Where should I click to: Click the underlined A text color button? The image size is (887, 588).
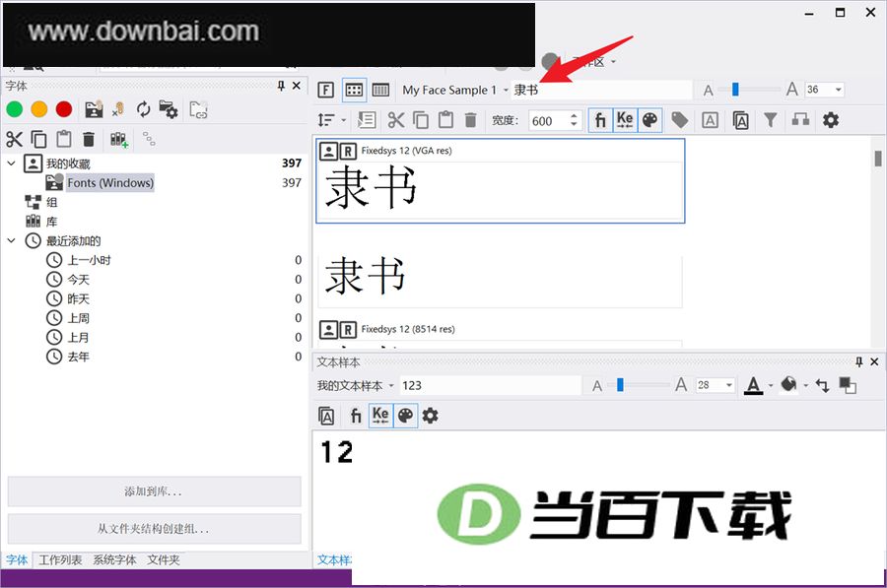(753, 385)
